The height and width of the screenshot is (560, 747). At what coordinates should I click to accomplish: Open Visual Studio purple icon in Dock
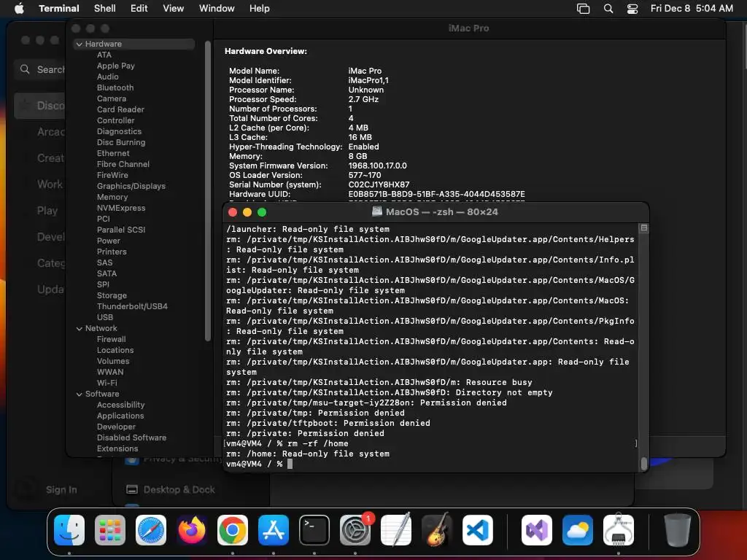[537, 530]
